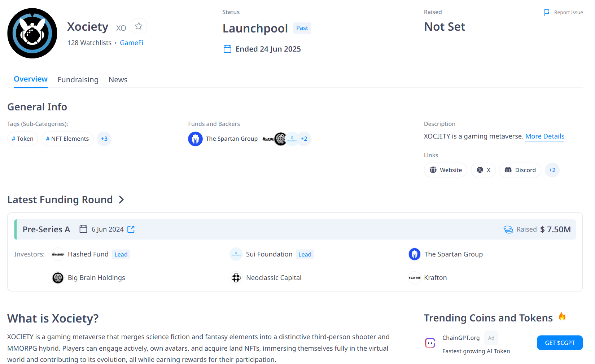This screenshot has height=364, width=595.
Task: Click The Spartan Group logo in backers
Action: pos(195,139)
